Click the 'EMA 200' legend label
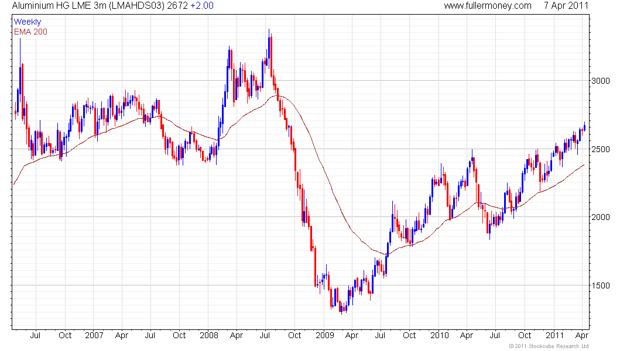The height and width of the screenshot is (351, 644). pyautogui.click(x=30, y=32)
